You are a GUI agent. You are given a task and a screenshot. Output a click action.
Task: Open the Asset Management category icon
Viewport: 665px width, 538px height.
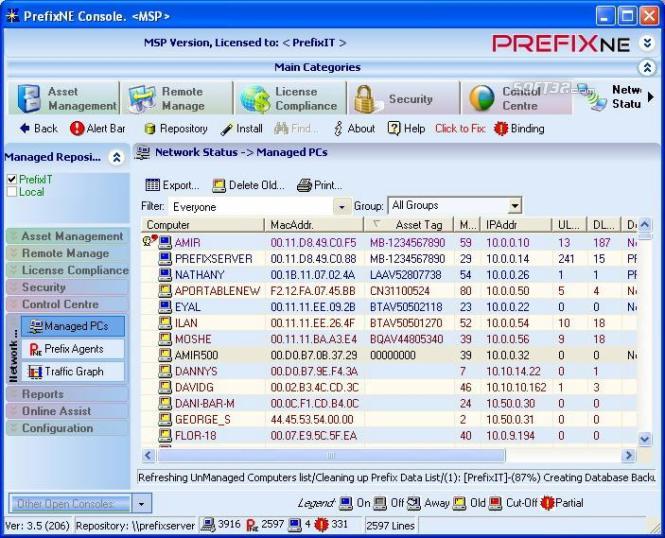[x=29, y=98]
